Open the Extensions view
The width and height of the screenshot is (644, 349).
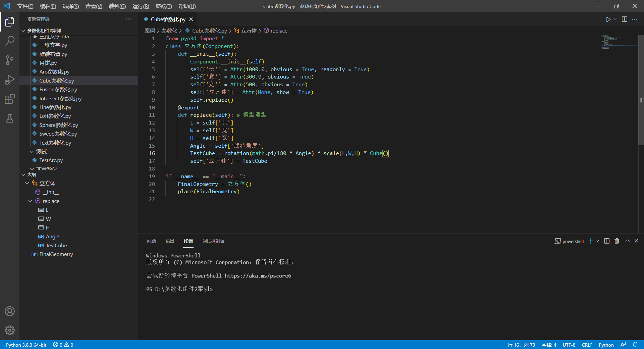point(10,99)
